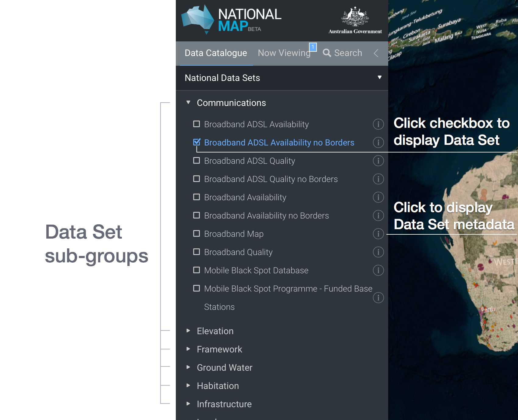Click Broadband ADSL Availability no Borders label
The image size is (518, 420).
pos(279,143)
